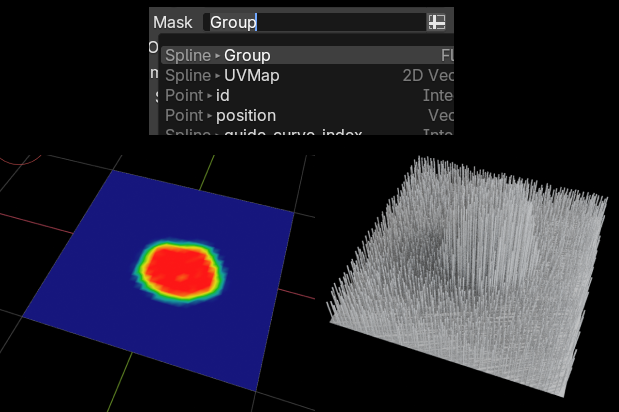This screenshot has width=619, height=412.
Task: Click the Integer type label on id row
Action: pyautogui.click(x=438, y=96)
